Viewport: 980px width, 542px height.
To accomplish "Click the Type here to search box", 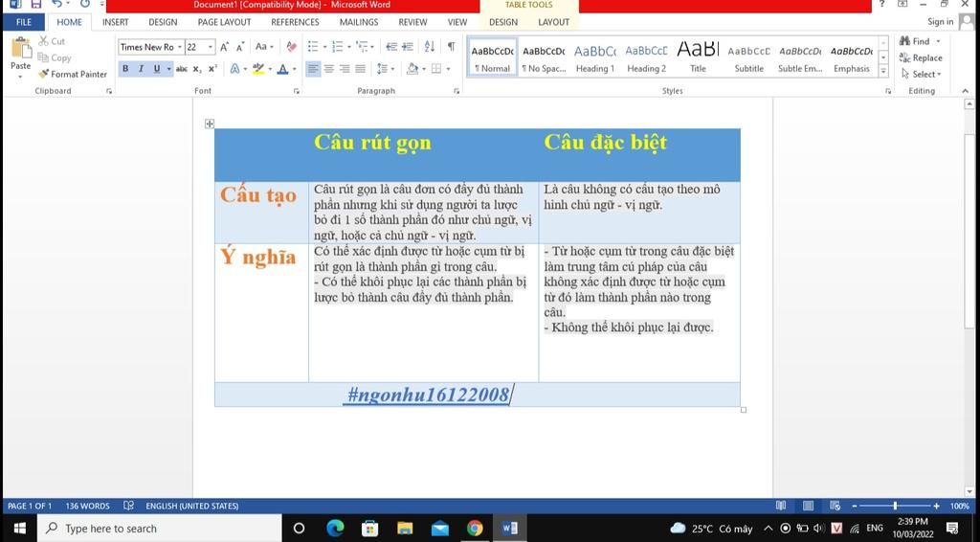I will coord(161,529).
